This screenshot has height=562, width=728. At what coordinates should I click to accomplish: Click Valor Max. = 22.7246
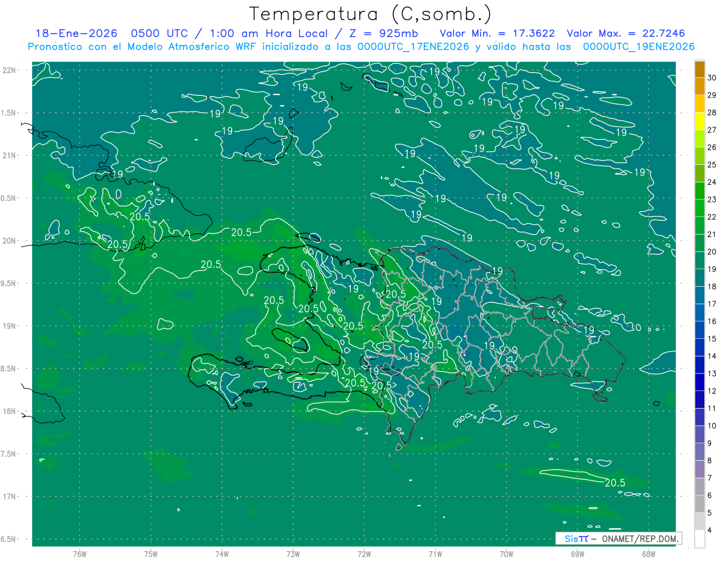coord(626,33)
